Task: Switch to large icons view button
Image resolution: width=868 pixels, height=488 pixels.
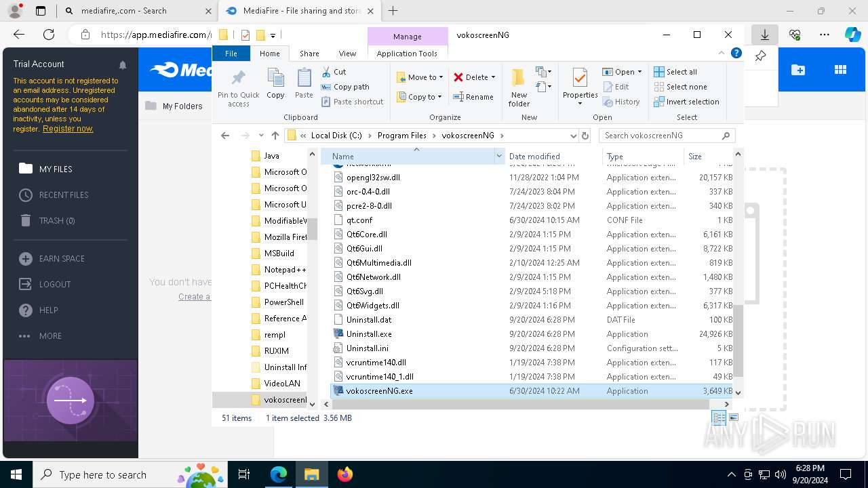Action: [x=733, y=418]
